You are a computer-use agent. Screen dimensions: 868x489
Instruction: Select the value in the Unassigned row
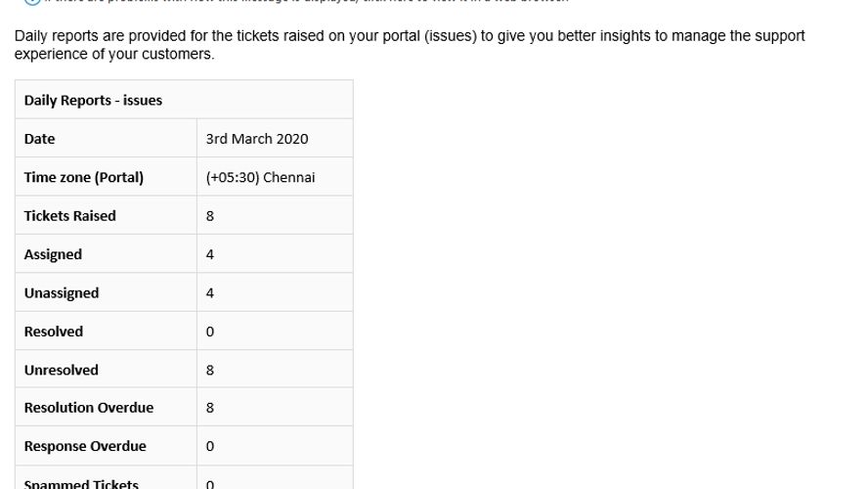click(210, 292)
